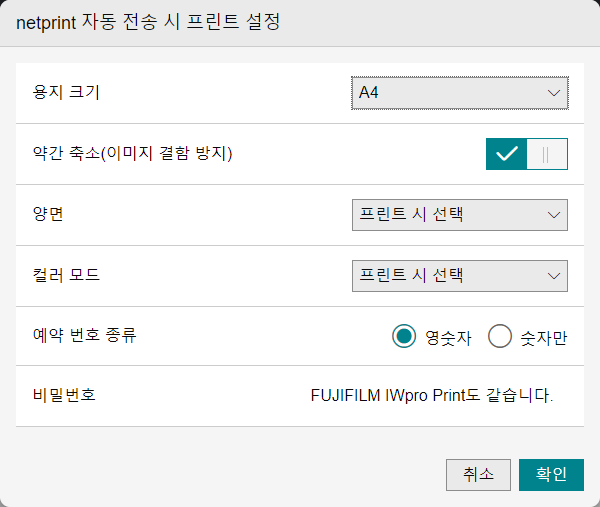Image resolution: width=600 pixels, height=507 pixels.
Task: Open the 컬러 모드 dropdown
Action: pyautogui.click(x=459, y=275)
